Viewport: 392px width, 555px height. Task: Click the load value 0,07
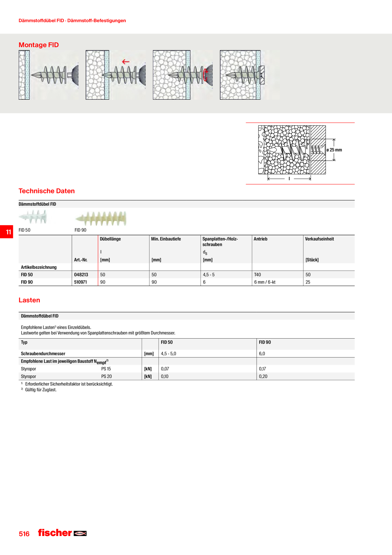coord(165,369)
